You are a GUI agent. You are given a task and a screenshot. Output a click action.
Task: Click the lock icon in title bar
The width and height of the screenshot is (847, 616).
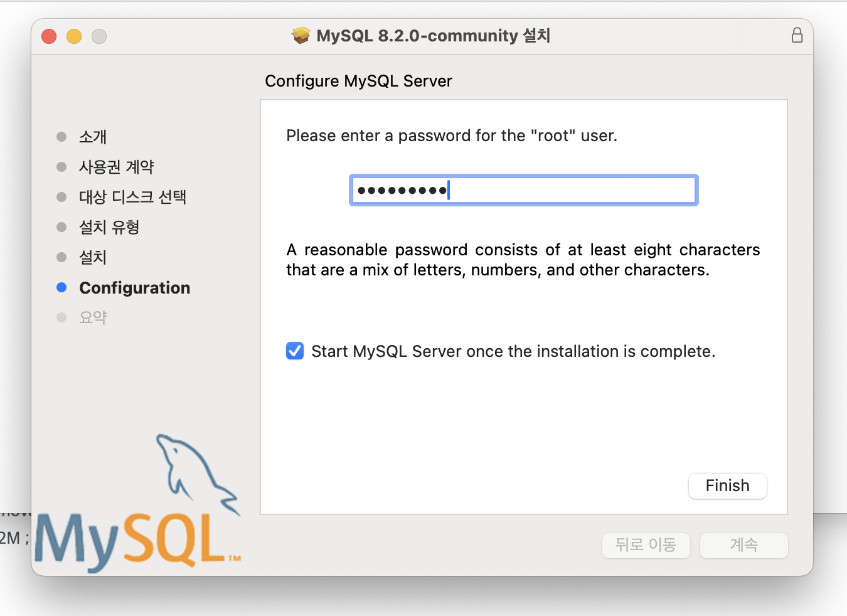(797, 35)
